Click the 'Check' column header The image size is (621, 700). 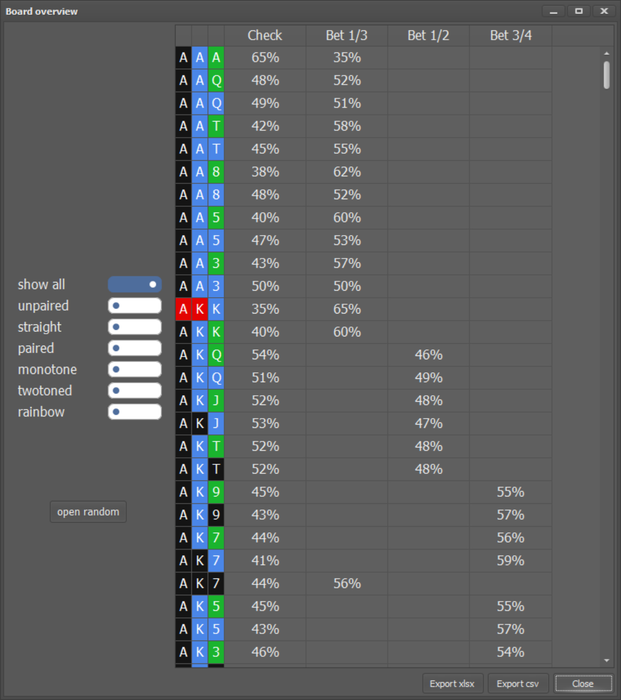click(265, 35)
